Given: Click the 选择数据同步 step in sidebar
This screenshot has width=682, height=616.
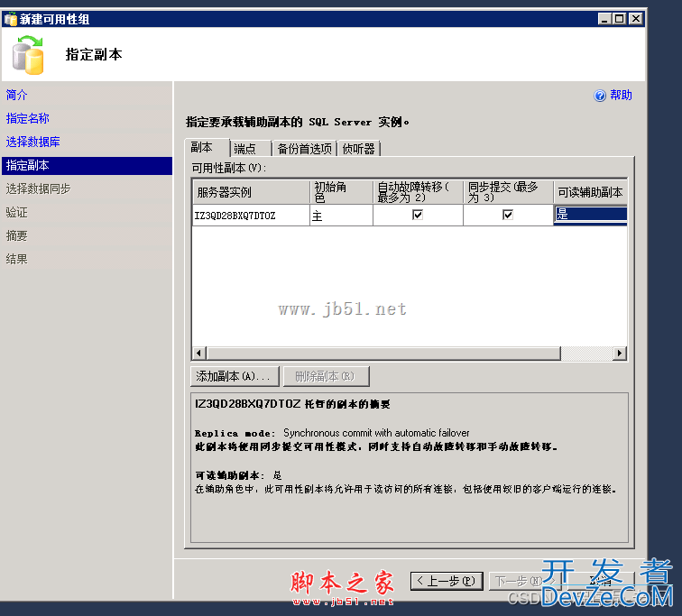Looking at the screenshot, I should tap(38, 188).
